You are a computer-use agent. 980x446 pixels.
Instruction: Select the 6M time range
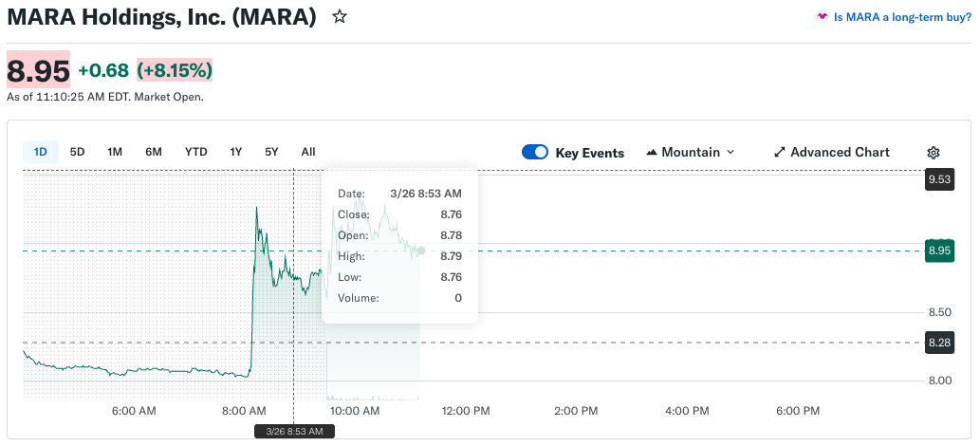click(x=154, y=152)
